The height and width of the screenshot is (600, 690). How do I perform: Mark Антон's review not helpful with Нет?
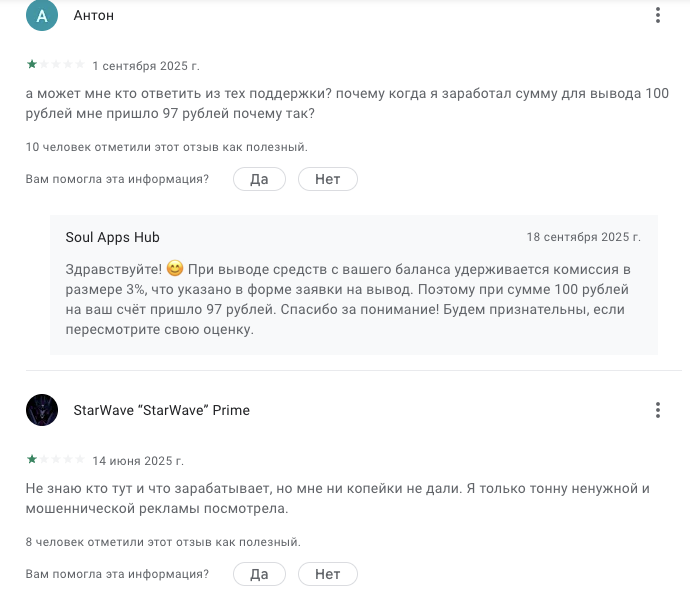point(327,179)
